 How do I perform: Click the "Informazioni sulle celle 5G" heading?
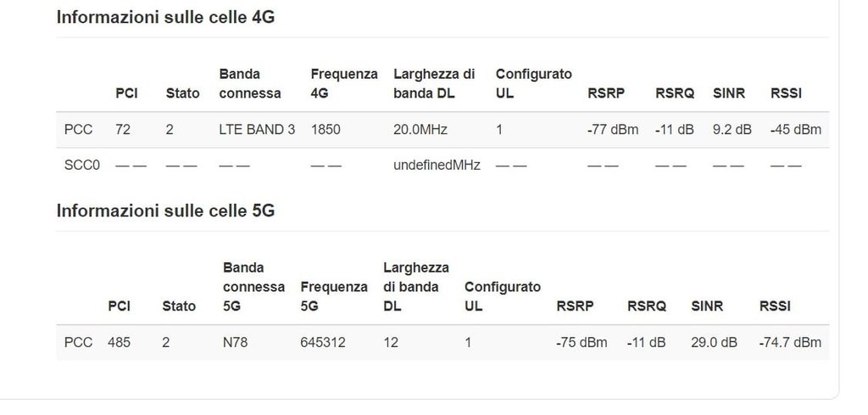pyautogui.click(x=165, y=211)
